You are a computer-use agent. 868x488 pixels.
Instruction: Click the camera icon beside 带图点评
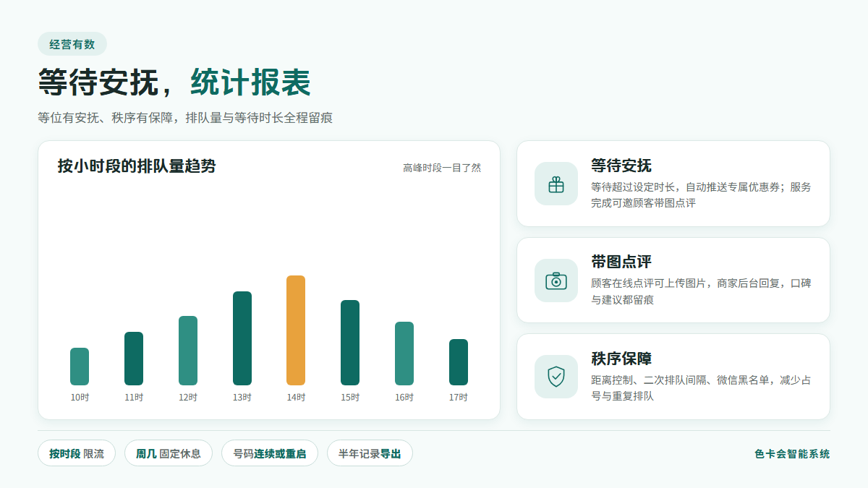point(556,281)
